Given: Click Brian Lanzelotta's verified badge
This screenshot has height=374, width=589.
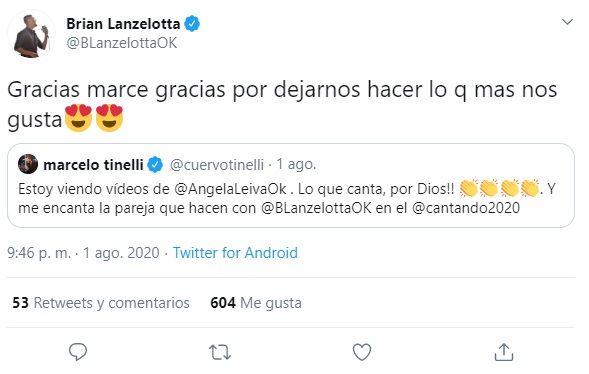Looking at the screenshot, I should click(x=192, y=24).
